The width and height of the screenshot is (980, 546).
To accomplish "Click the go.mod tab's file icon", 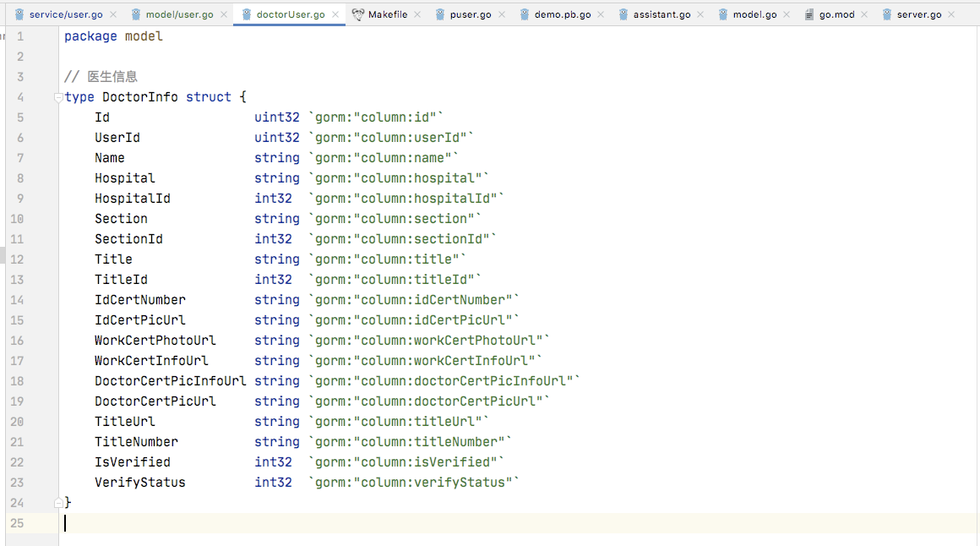I will [x=809, y=14].
